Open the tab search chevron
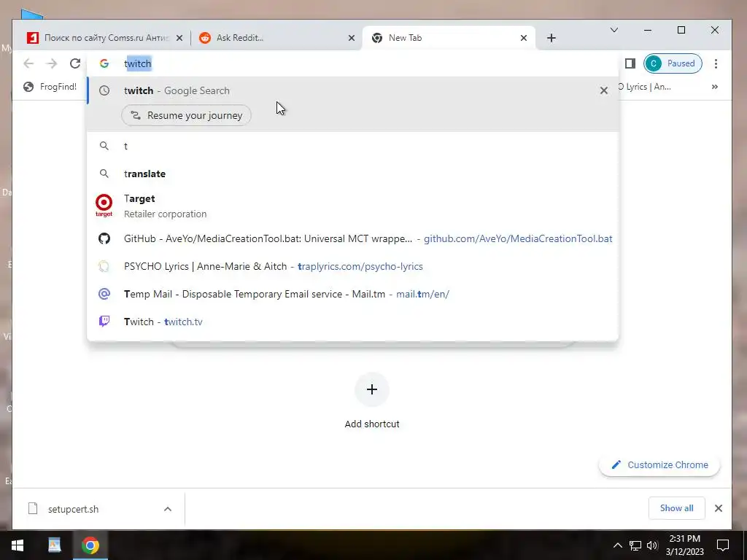The width and height of the screenshot is (747, 560). click(x=614, y=30)
